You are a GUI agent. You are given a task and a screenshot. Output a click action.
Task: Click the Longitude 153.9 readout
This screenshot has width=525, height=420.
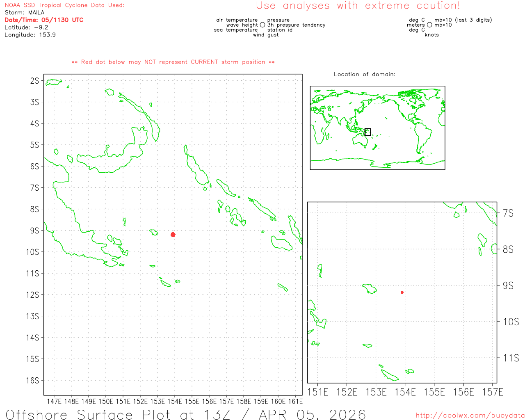coord(30,35)
